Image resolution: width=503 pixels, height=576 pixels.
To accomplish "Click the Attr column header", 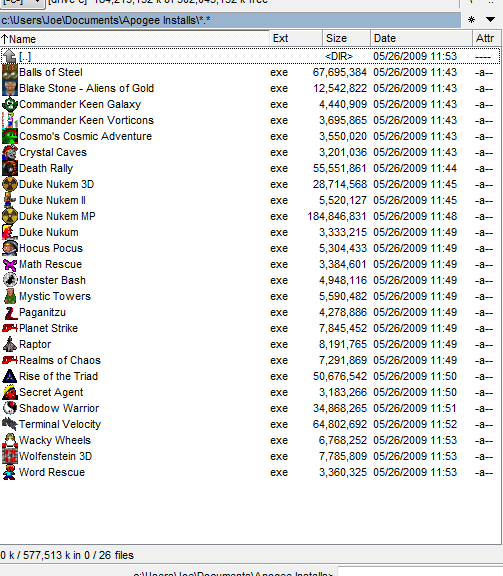I will [486, 39].
